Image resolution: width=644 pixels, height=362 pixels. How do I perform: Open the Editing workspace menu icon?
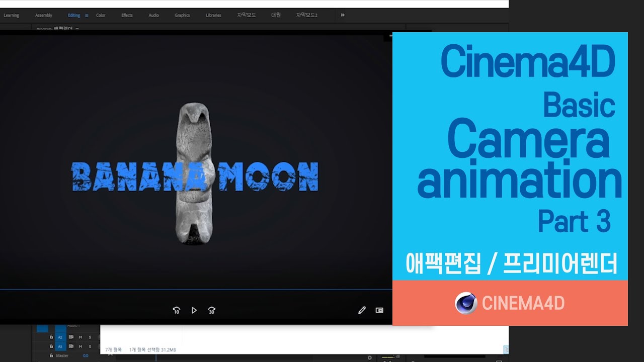87,16
